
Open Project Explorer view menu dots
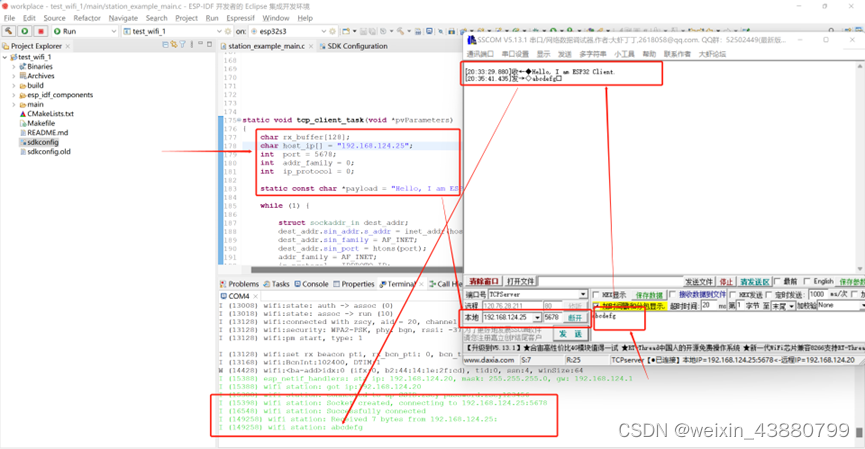(192, 44)
